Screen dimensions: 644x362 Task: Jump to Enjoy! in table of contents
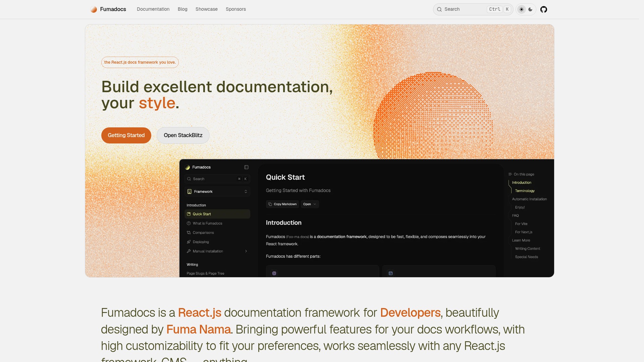[x=520, y=207]
